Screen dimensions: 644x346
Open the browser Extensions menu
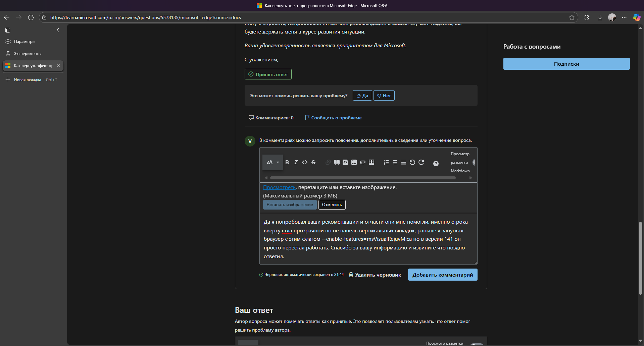coord(586,17)
